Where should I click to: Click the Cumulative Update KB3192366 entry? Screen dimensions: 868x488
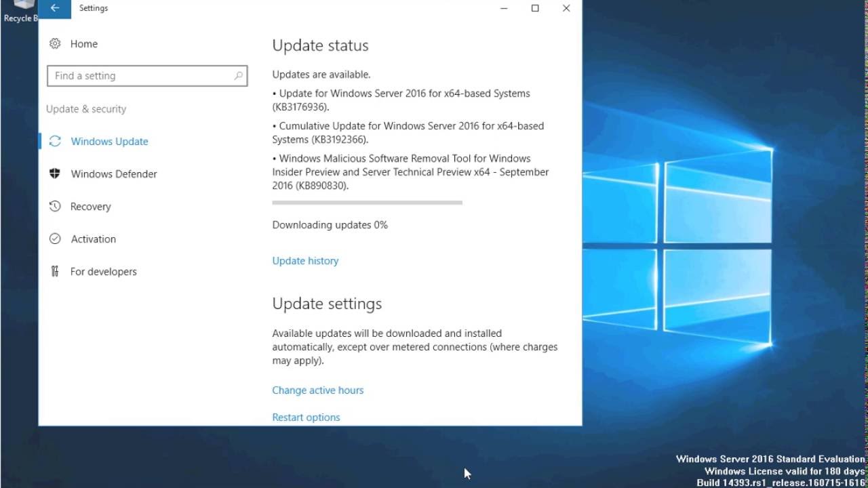click(x=408, y=133)
